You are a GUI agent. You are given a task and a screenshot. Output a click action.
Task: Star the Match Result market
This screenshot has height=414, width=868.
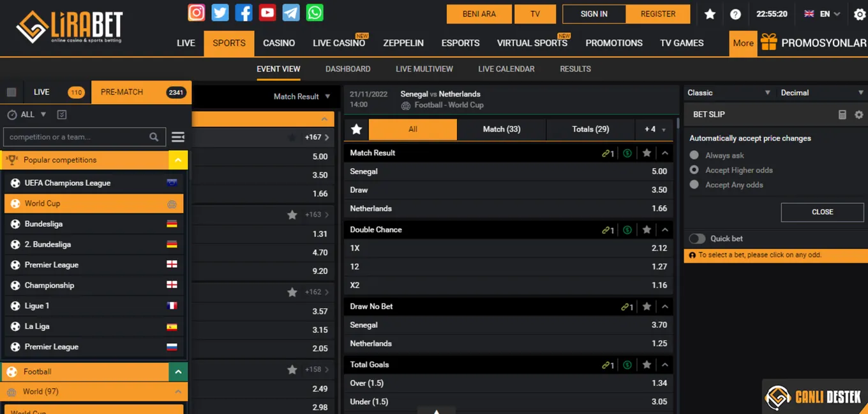pos(647,153)
